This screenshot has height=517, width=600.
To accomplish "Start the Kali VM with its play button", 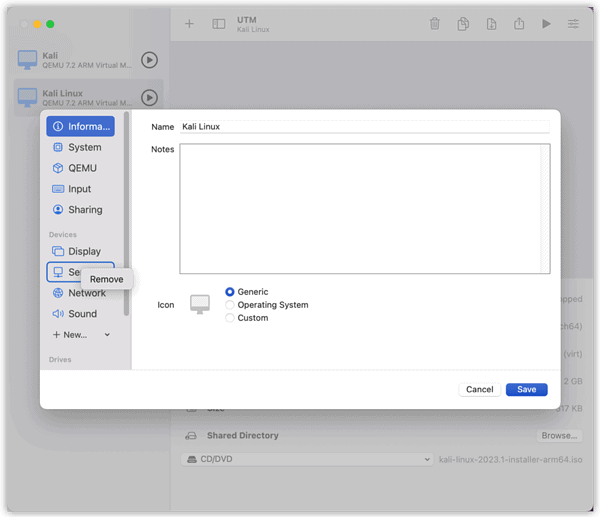I will coord(149,60).
